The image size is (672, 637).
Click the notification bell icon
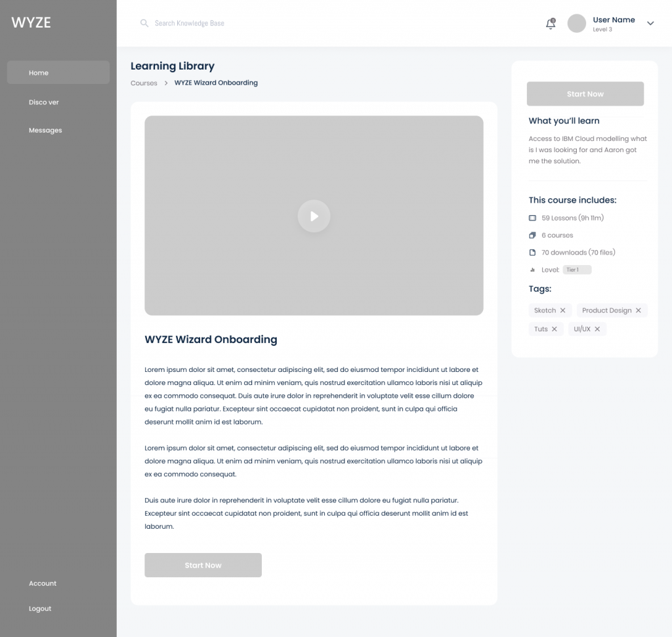point(551,24)
